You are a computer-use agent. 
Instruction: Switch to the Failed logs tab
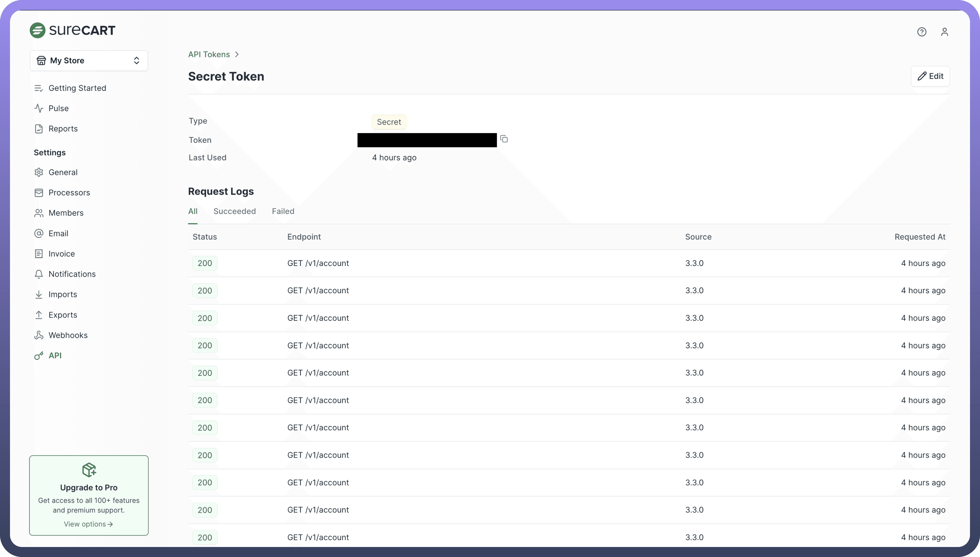click(283, 211)
